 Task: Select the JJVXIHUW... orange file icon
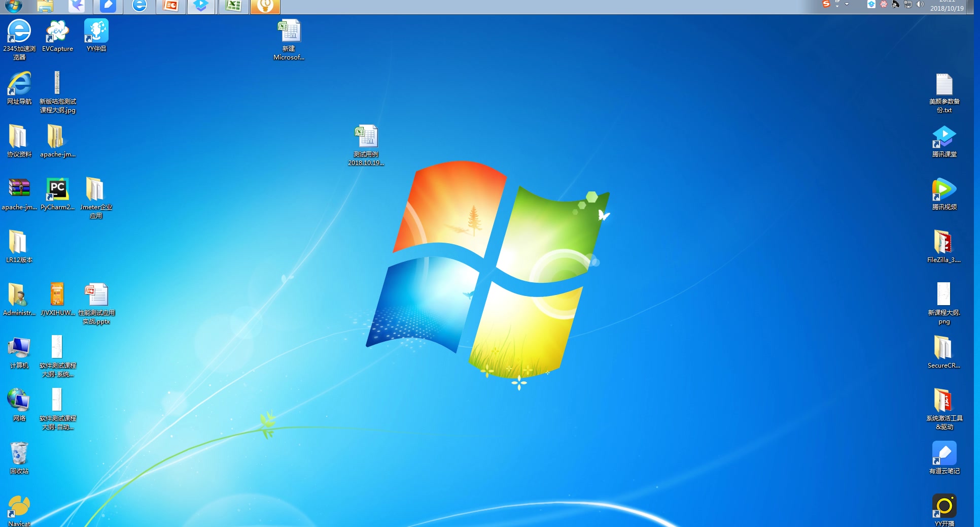tap(57, 300)
